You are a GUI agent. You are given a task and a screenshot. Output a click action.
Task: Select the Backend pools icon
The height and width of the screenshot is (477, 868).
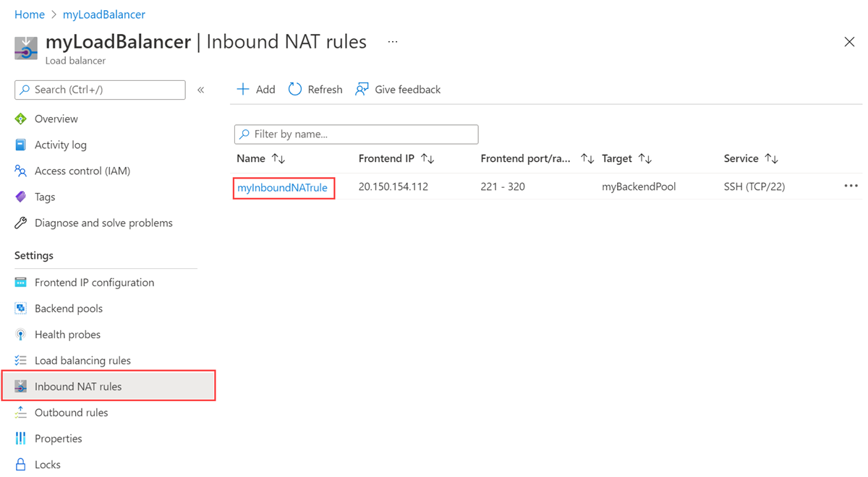pos(20,309)
